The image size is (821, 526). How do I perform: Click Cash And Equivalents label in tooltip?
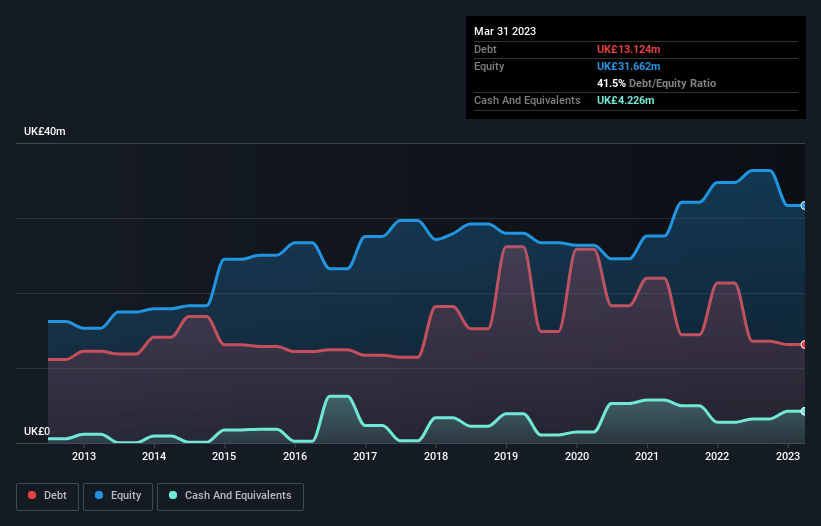pyautogui.click(x=527, y=100)
